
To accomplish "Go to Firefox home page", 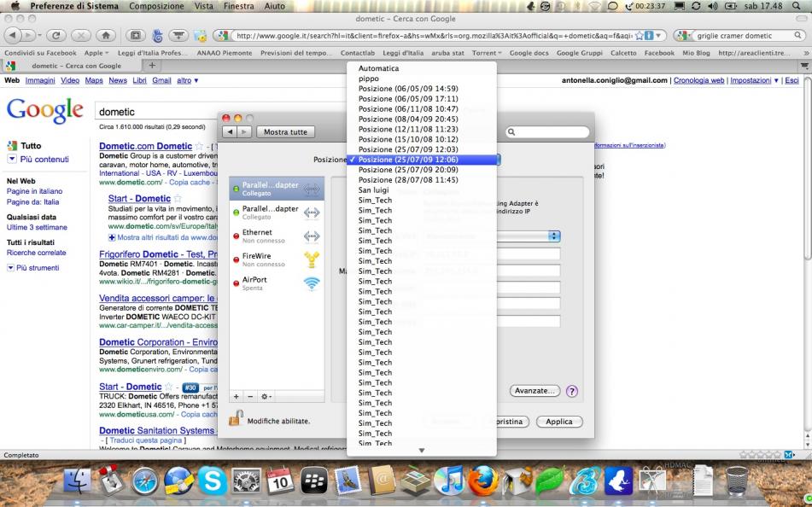I will click(x=106, y=35).
